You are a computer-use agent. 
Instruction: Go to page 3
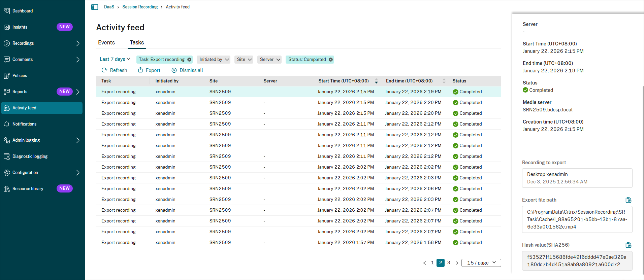click(449, 263)
